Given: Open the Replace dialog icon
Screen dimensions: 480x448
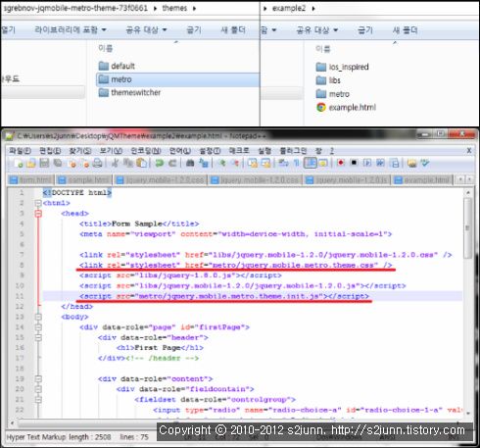Looking at the screenshot, I should click(x=204, y=163).
